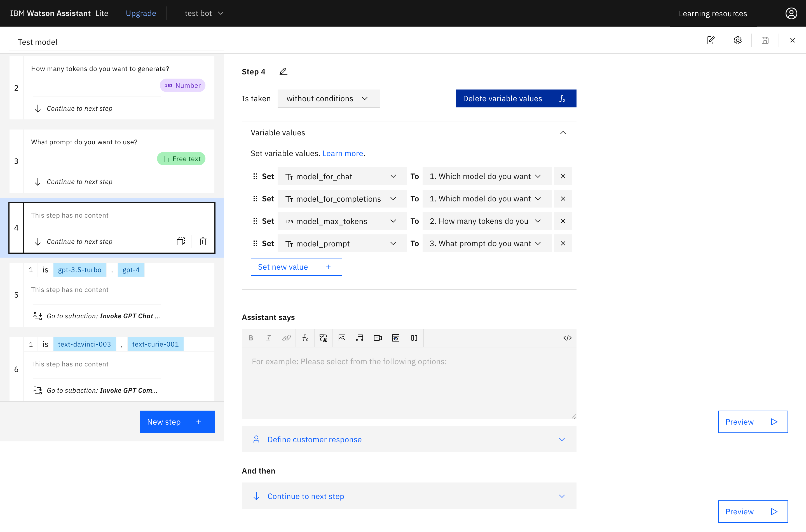Duplicate step 4 with the copy icon
The image size is (806, 532).
pos(181,241)
